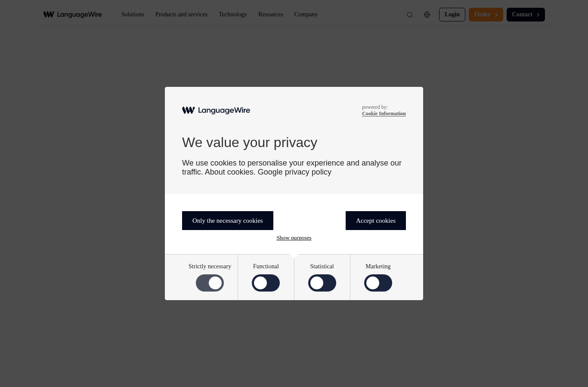This screenshot has height=387, width=588.
Task: Click the chevron arrow on the Contact button
Action: click(538, 15)
